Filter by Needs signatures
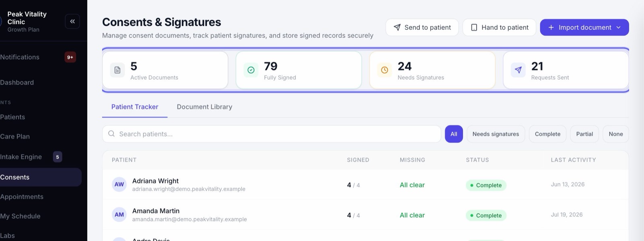The height and width of the screenshot is (241, 644). point(495,134)
